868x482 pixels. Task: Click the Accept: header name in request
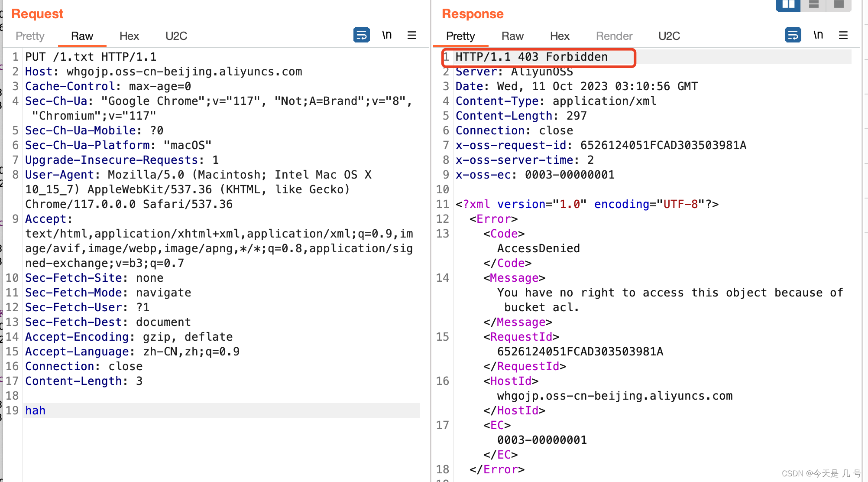click(x=49, y=219)
